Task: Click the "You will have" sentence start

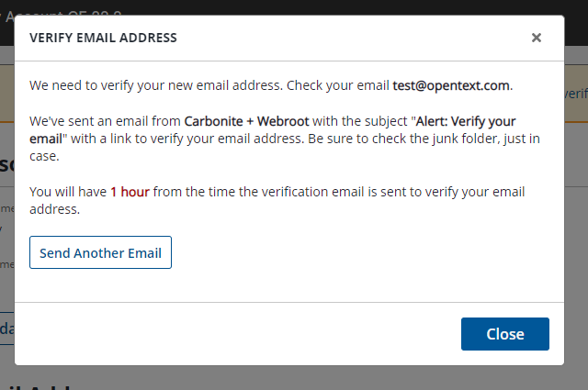Action: 67,192
